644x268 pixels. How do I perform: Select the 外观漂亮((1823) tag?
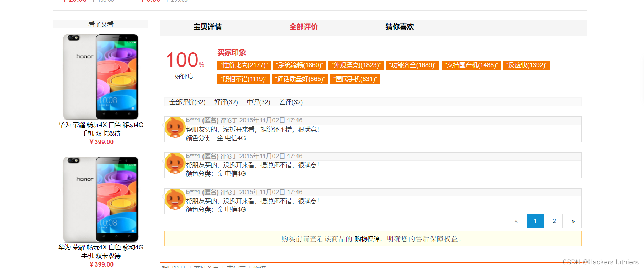356,65
